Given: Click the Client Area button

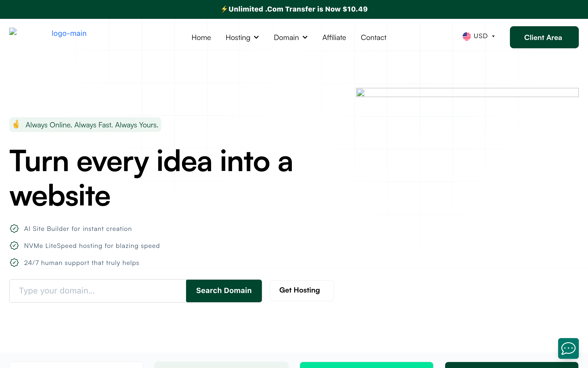Looking at the screenshot, I should pos(544,37).
